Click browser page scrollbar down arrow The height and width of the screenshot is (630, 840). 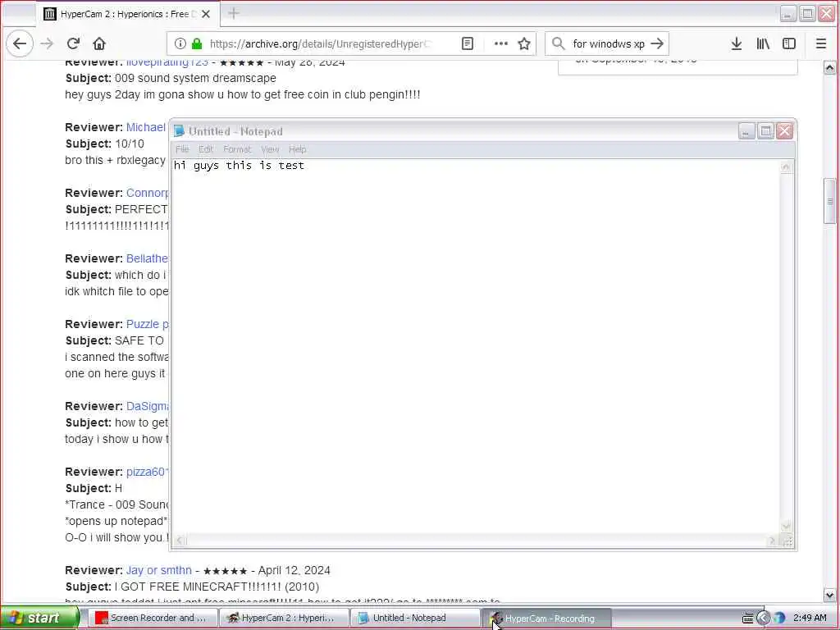830,595
